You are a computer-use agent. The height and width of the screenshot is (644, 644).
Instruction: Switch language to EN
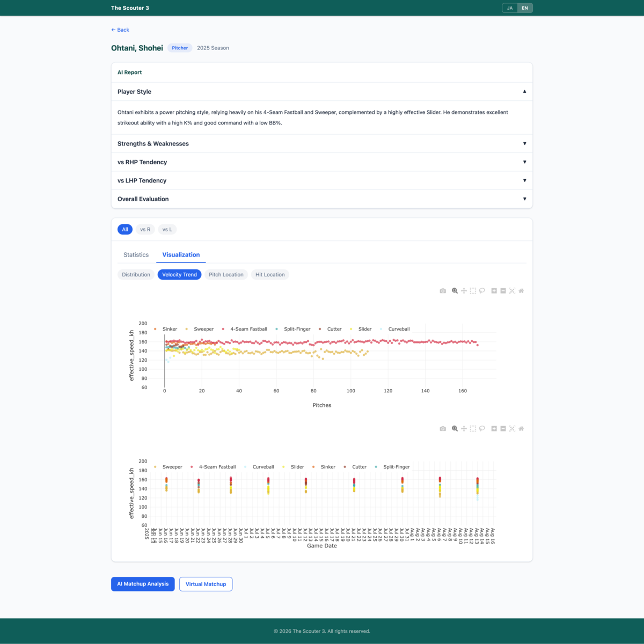525,8
